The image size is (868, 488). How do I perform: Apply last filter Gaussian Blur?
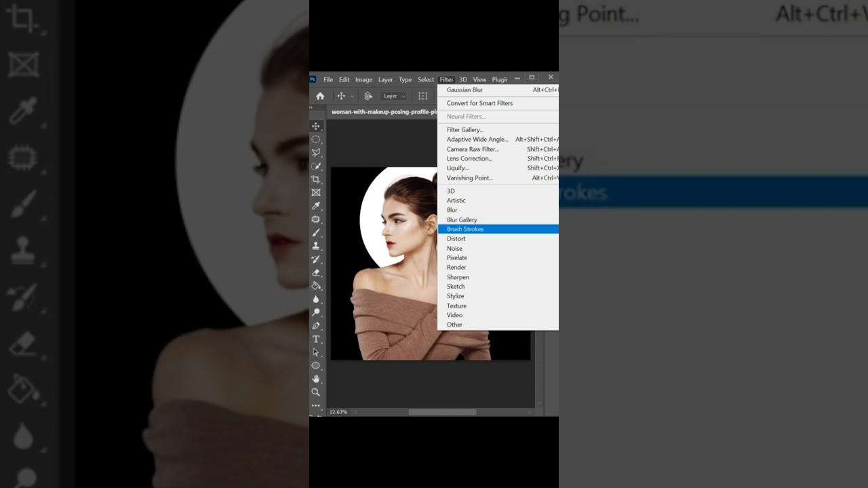tap(498, 89)
